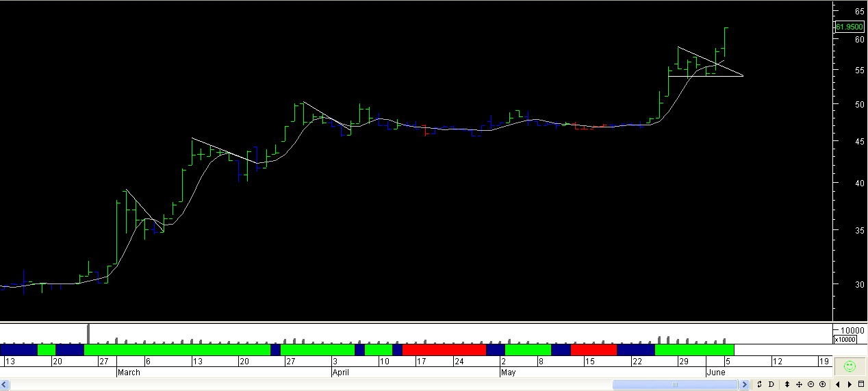Click the chart refresh arrows icon
The width and height of the screenshot is (868, 391).
tap(759, 384)
